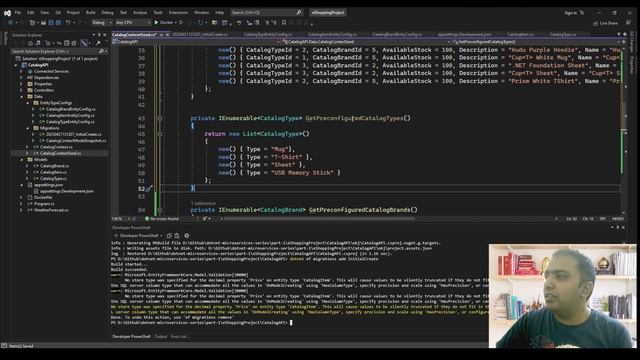
Task: Click the Properties wrench icon in Solution Explorer
Action: point(98,43)
